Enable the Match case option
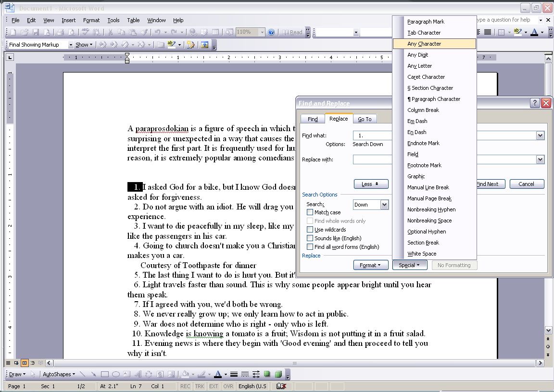The image size is (554, 392). (x=310, y=212)
